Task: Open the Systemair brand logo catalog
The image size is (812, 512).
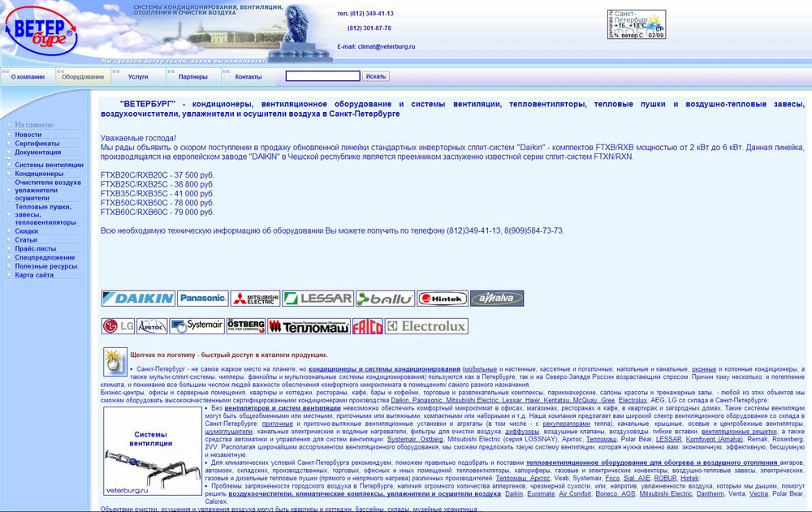Action: coord(197,326)
